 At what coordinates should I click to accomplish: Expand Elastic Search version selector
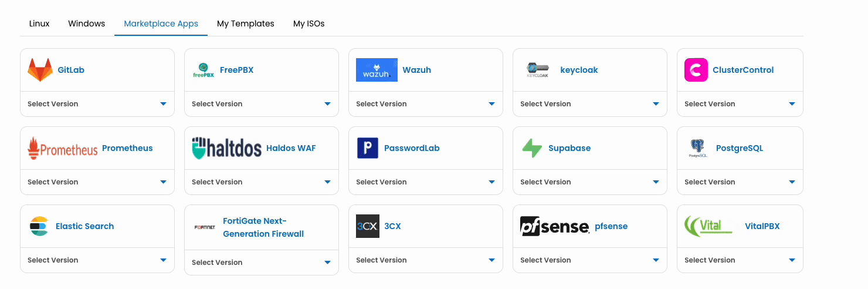click(x=97, y=260)
